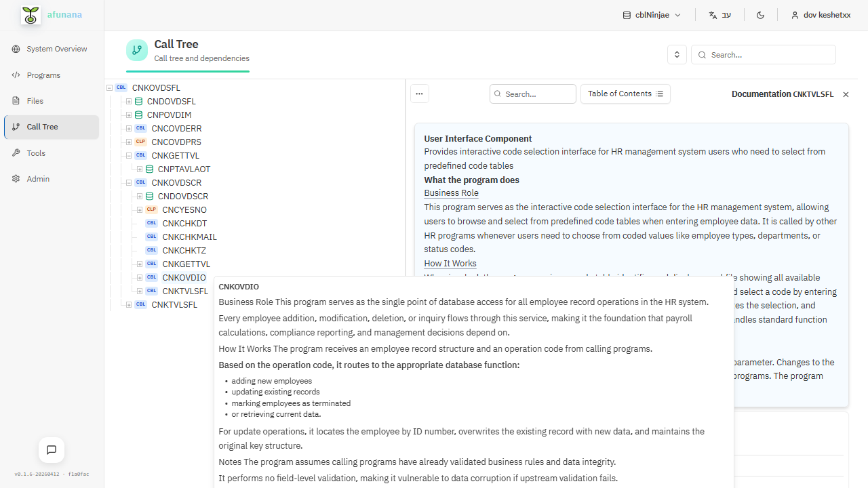The image size is (868, 488).
Task: Click the dov keshetxx user account icon
Action: [x=795, y=14]
